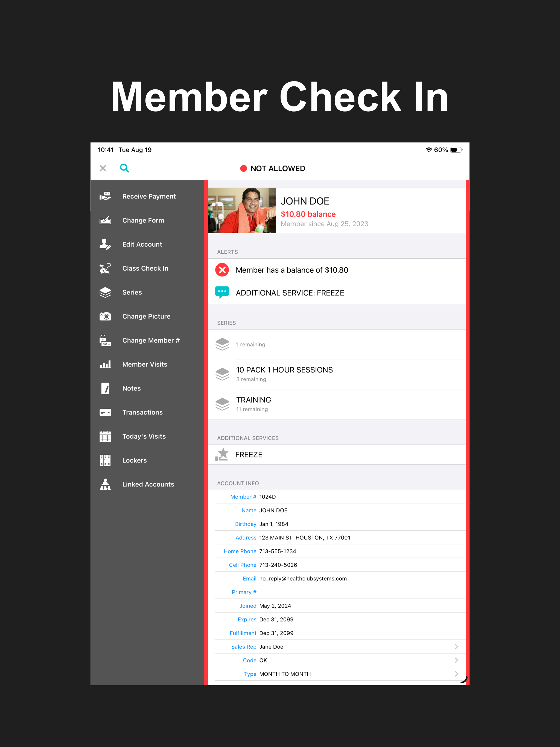Tap the Joined date May 2, 2024

[275, 606]
